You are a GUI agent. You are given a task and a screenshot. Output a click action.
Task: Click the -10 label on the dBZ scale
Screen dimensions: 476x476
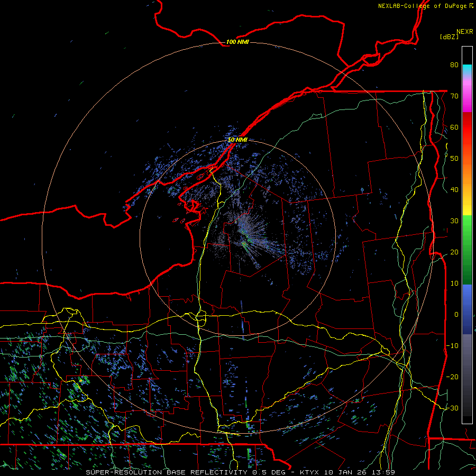click(x=452, y=346)
